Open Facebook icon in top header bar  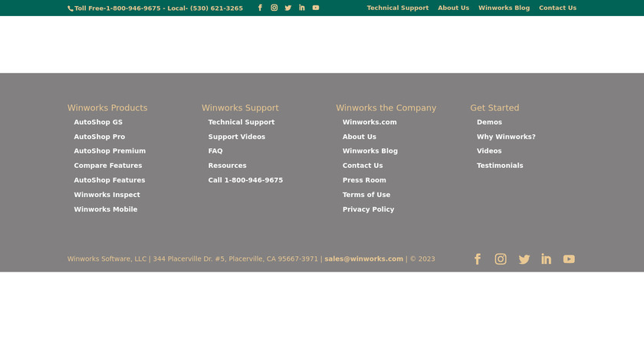tap(260, 8)
